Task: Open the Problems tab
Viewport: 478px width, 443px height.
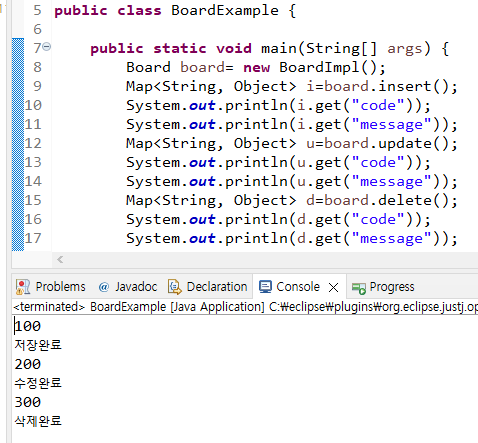Action: pos(51,287)
